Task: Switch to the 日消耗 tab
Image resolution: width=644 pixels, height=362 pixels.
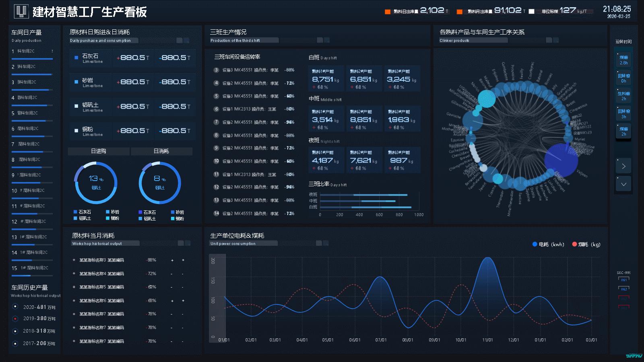Action: [161, 151]
